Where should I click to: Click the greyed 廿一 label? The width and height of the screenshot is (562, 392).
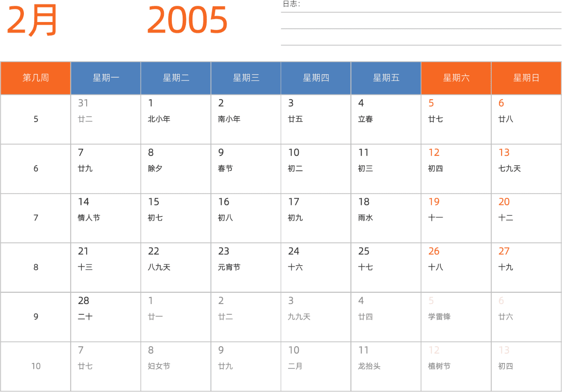pos(155,317)
